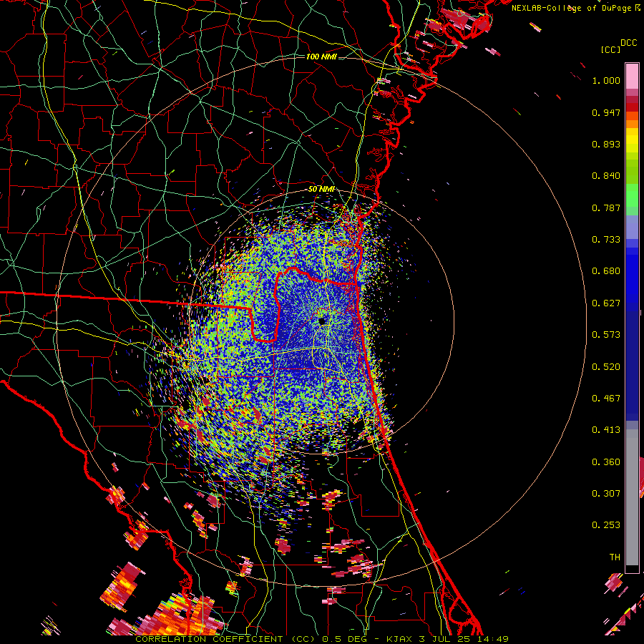Click the 1.000 color scale value
This screenshot has width=644, height=644.
606,80
